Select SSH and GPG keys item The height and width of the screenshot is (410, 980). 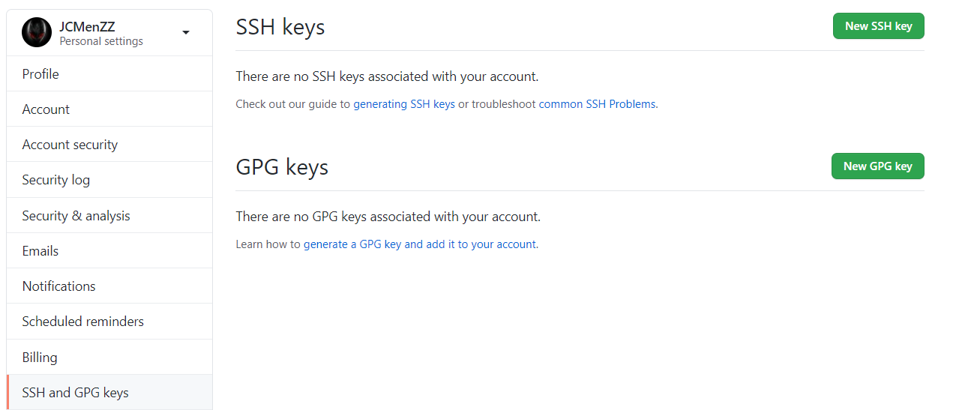75,393
